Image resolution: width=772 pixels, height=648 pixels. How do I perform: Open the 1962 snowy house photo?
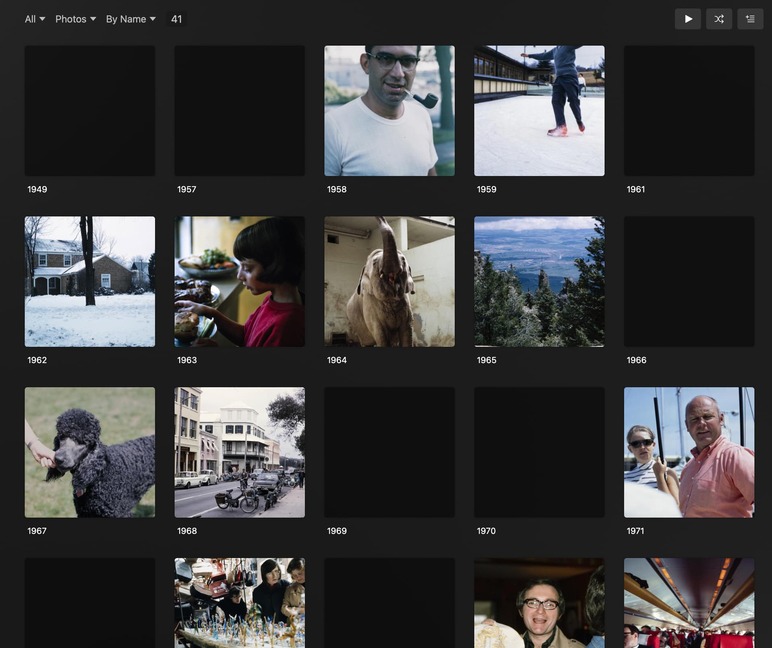(x=90, y=282)
